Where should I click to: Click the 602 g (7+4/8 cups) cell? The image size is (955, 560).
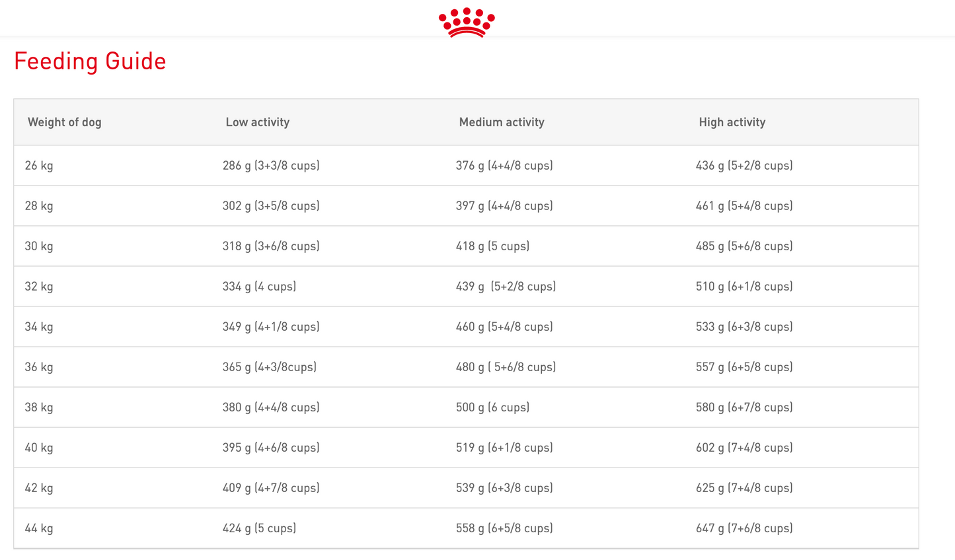[744, 448]
